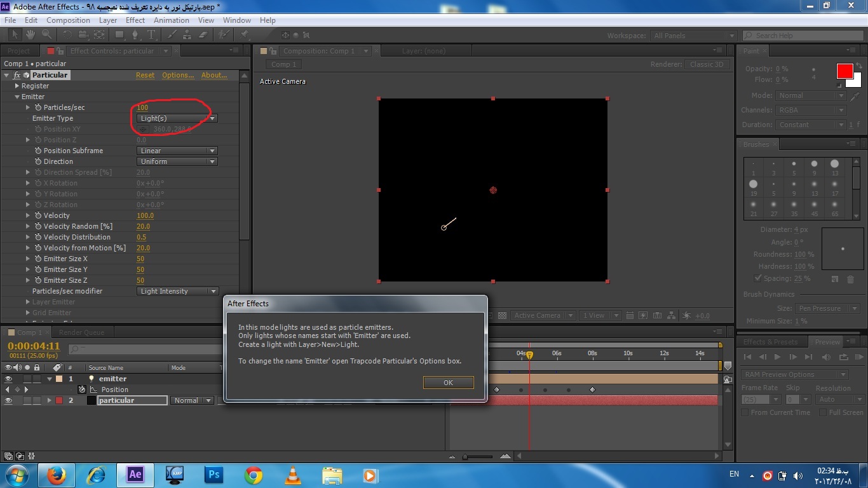Select the Eraser tool
Image resolution: width=868 pixels, height=488 pixels.
(203, 35)
